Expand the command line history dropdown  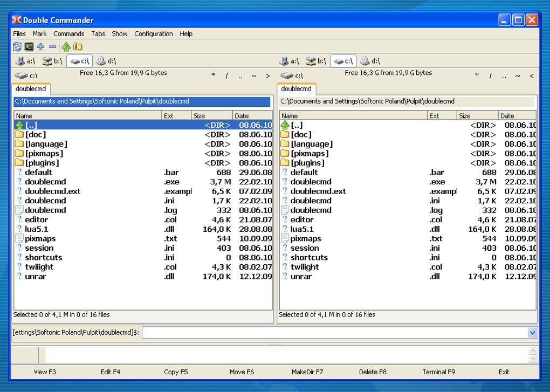533,333
